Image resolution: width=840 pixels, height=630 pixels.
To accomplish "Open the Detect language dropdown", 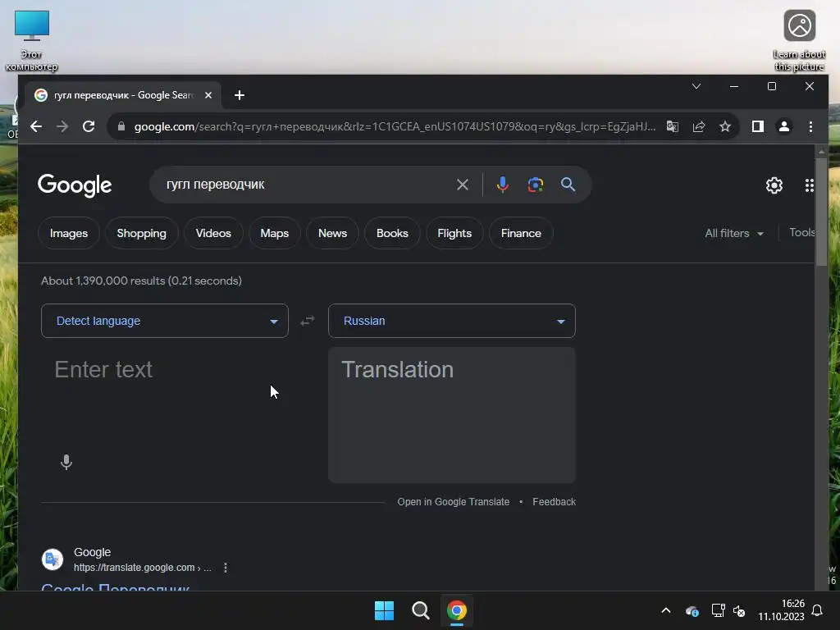I will [x=165, y=321].
